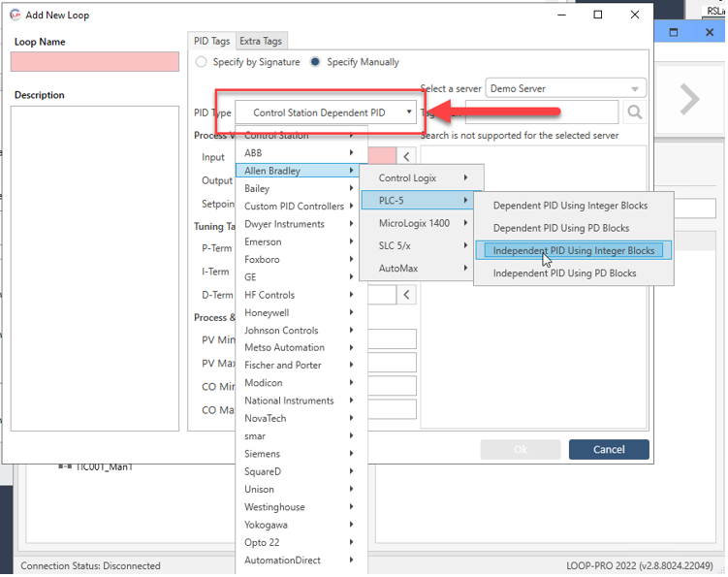Image resolution: width=728 pixels, height=577 pixels.
Task: Close the background window with X
Action: pyautogui.click(x=709, y=32)
